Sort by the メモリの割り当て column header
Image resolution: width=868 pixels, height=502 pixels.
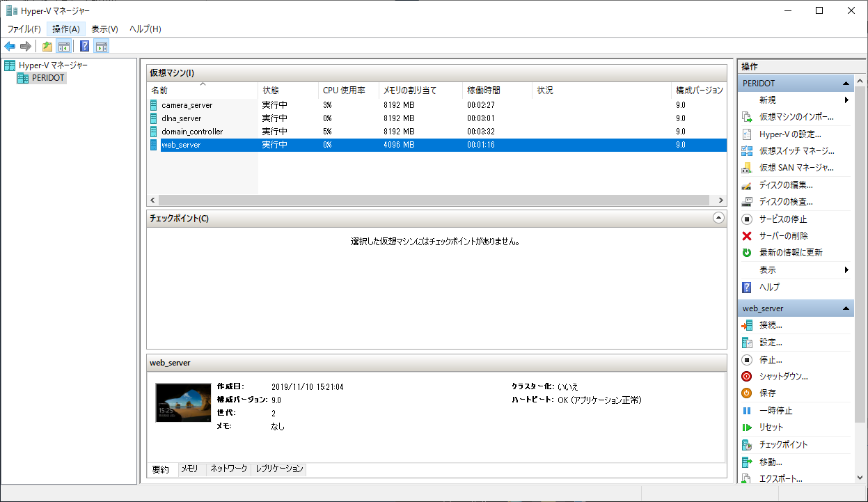click(x=420, y=91)
